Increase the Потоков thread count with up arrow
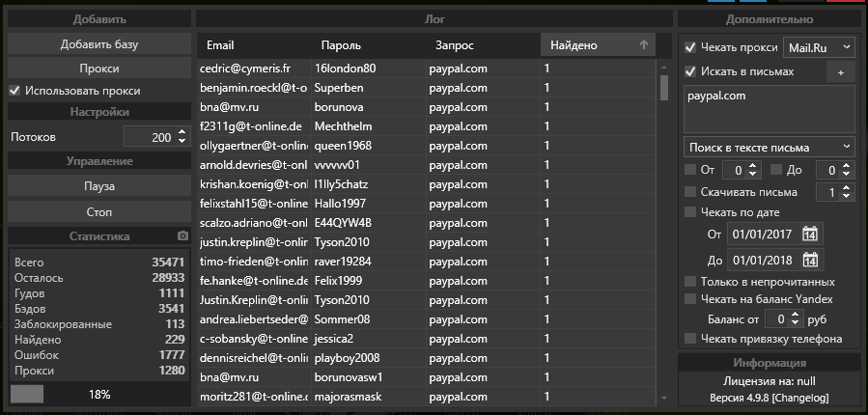868x415 pixels. pos(182,133)
